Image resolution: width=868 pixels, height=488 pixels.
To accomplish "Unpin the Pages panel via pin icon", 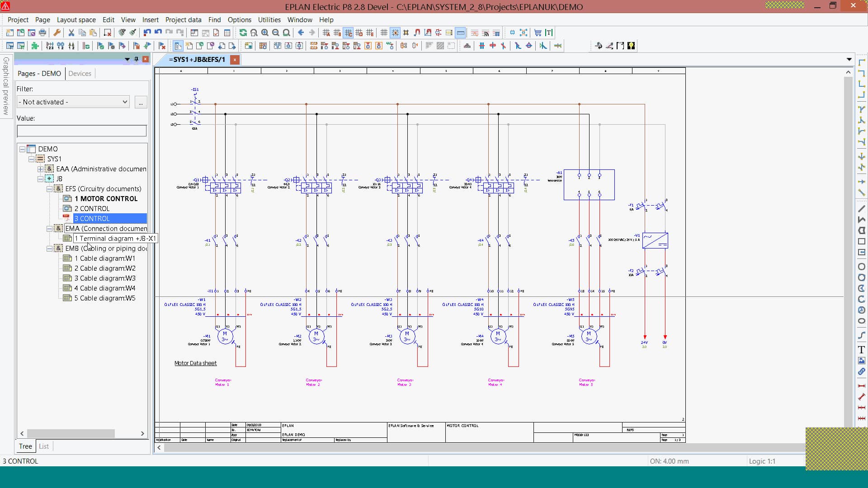I will [136, 59].
